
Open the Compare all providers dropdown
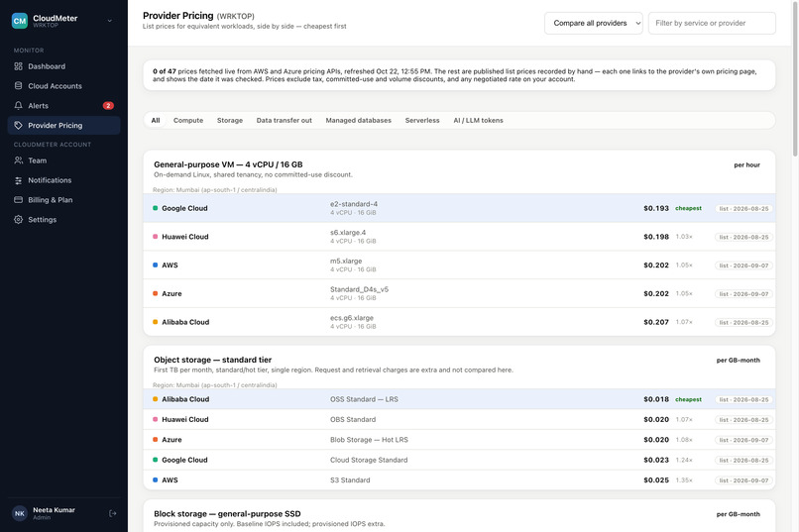click(593, 23)
